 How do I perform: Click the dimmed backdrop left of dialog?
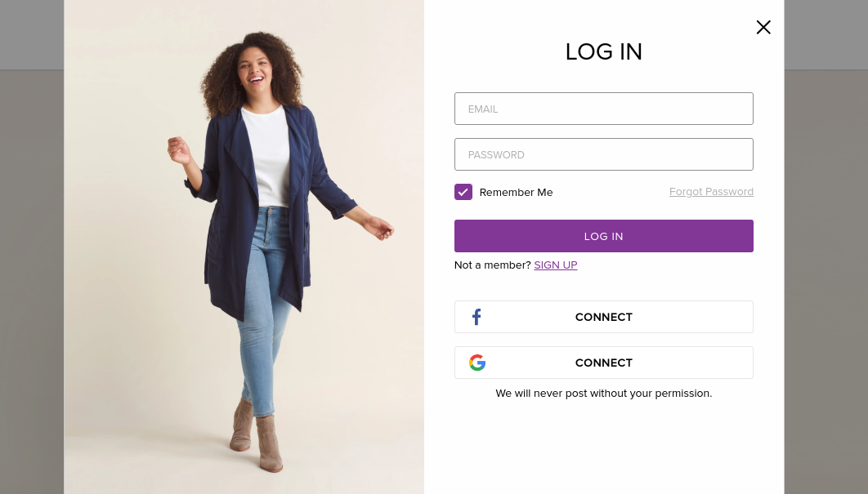click(x=32, y=277)
